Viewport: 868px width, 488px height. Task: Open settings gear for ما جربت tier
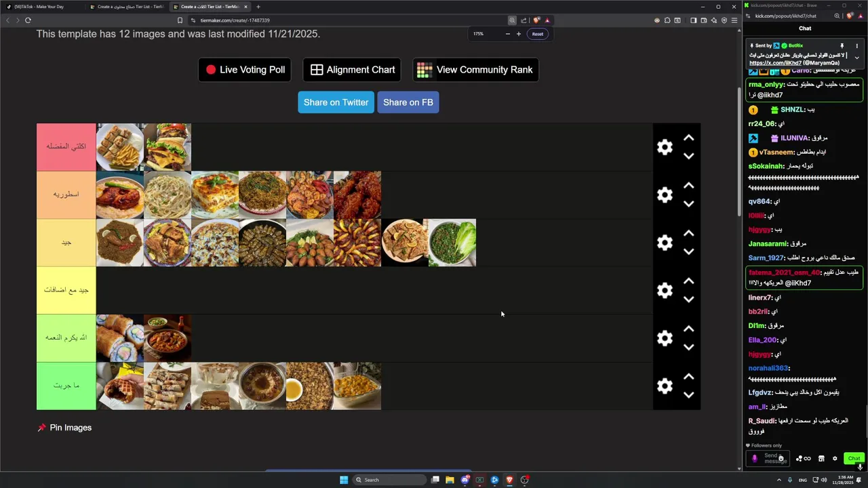(x=665, y=386)
